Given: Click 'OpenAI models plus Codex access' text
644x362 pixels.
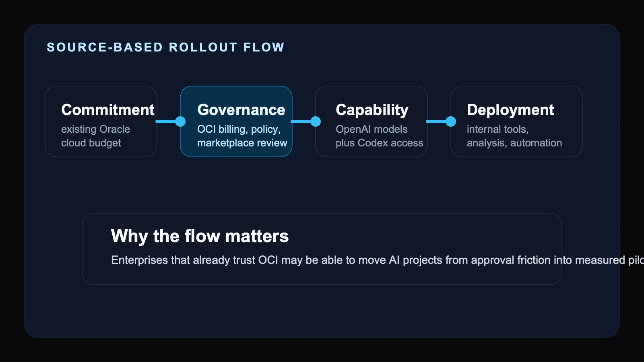Looking at the screenshot, I should click(380, 136).
